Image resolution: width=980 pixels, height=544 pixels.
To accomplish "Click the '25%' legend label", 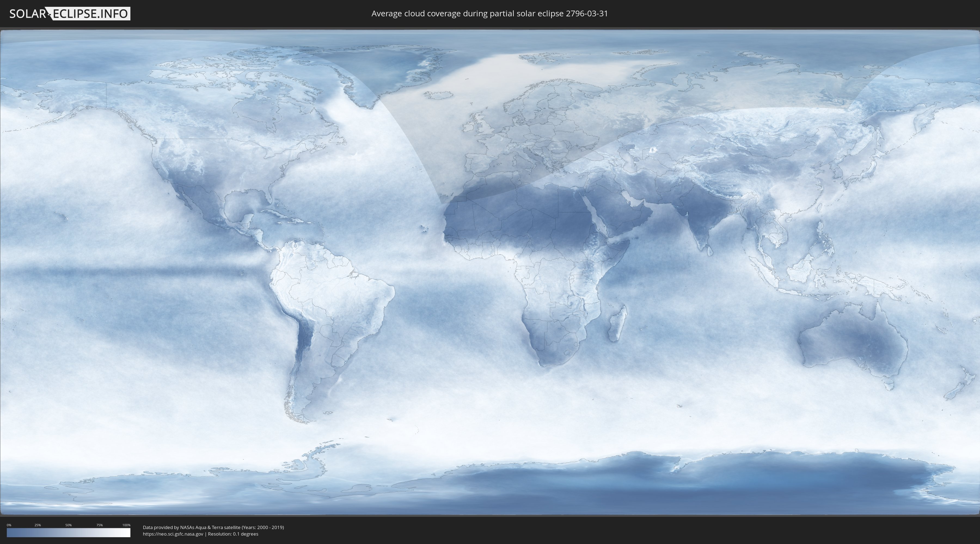I will tap(38, 525).
